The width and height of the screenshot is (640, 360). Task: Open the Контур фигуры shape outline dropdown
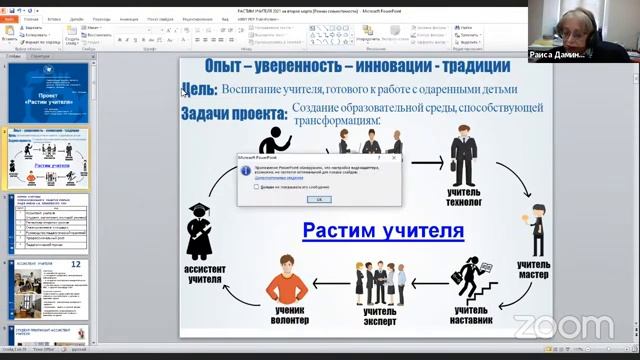click(429, 35)
